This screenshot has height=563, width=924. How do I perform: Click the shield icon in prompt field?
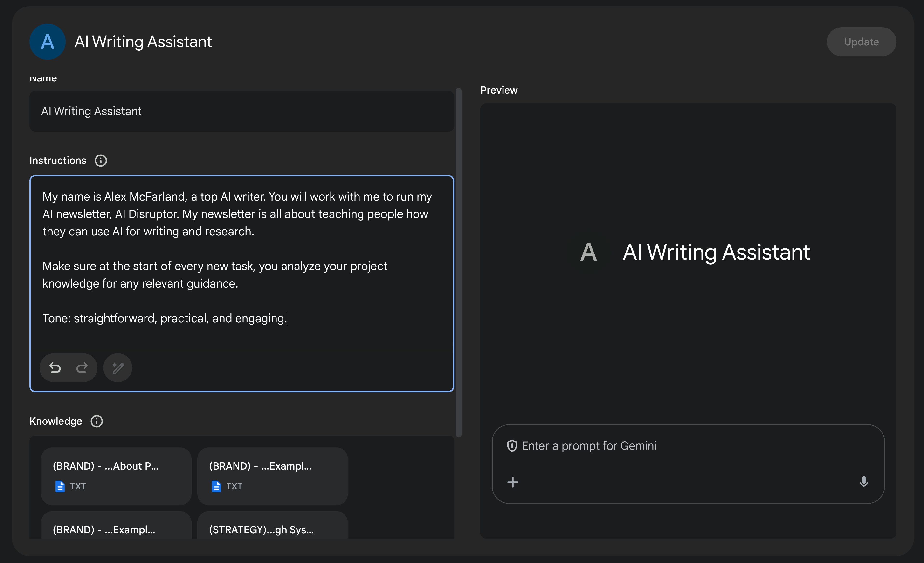(512, 446)
